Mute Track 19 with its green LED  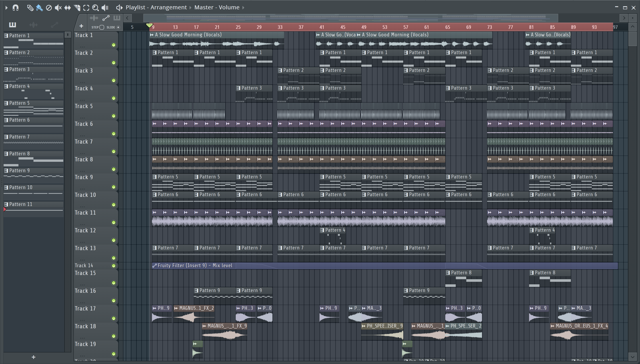click(x=114, y=354)
